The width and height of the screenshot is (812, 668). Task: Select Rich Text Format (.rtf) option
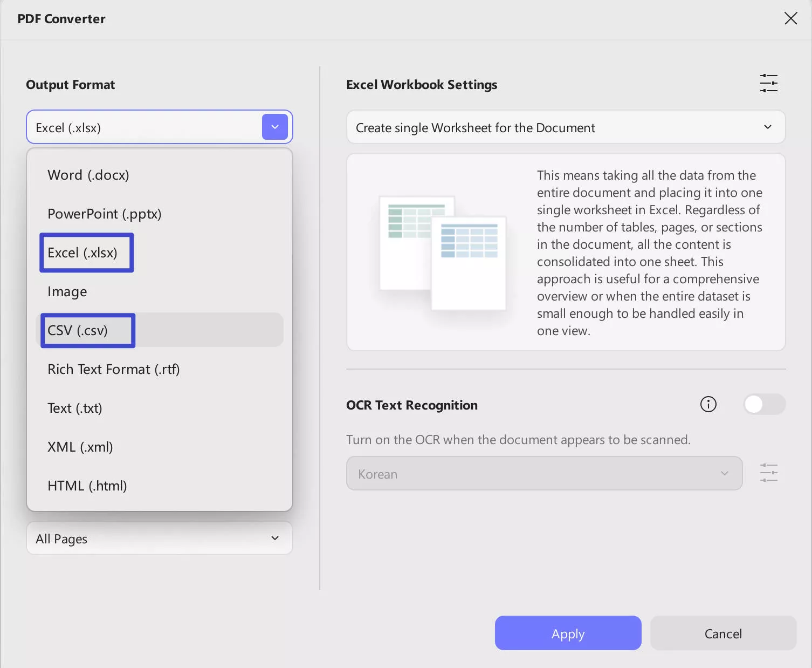113,369
